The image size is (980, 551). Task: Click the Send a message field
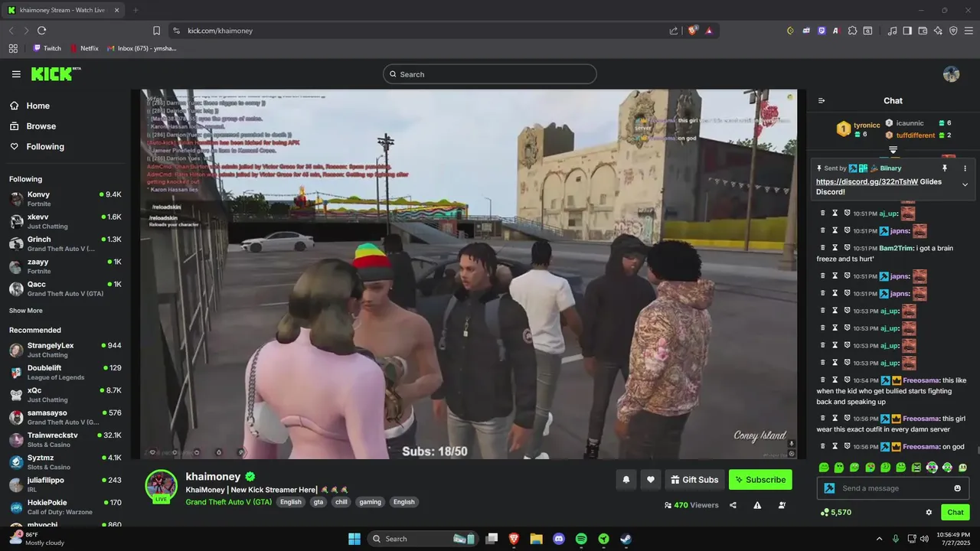point(893,488)
